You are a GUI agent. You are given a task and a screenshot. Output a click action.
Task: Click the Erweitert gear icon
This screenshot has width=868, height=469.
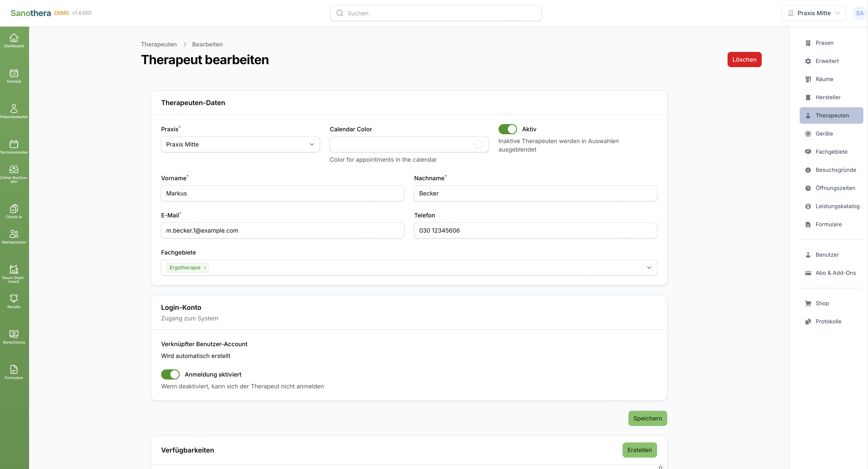(808, 61)
